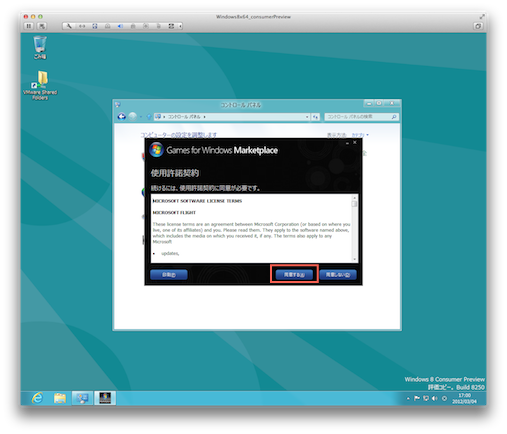The width and height of the screenshot is (507, 434).
Task: Open the view-by カテゴリ dropdown
Action: click(360, 135)
